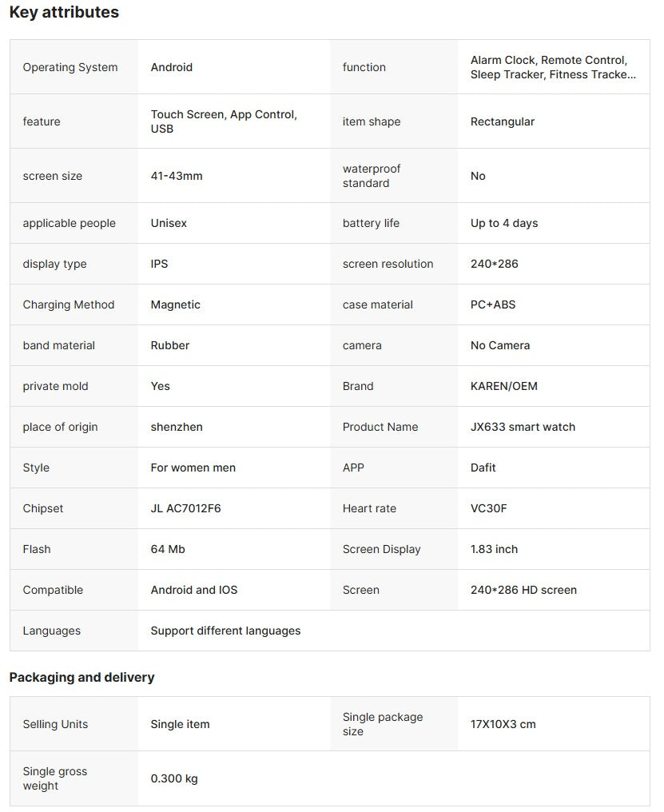The width and height of the screenshot is (664, 812).
Task: Click the Up to 4 days value
Action: pyautogui.click(x=504, y=223)
